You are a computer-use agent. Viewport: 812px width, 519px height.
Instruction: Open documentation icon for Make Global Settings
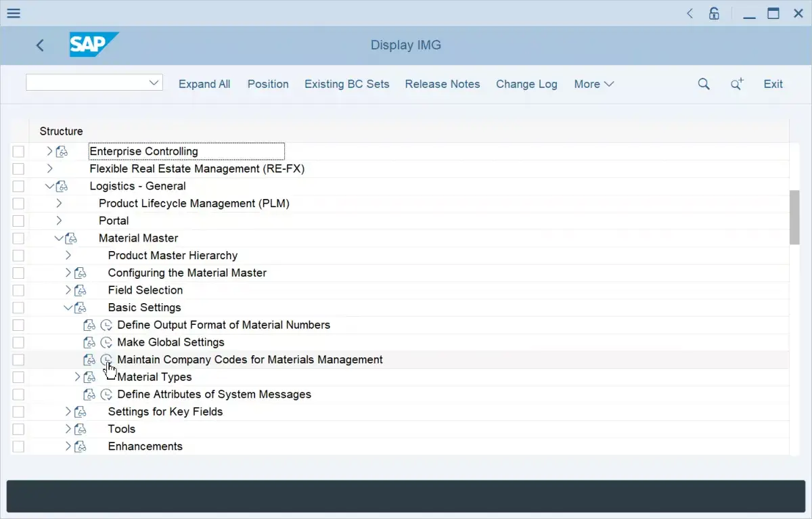pos(89,342)
